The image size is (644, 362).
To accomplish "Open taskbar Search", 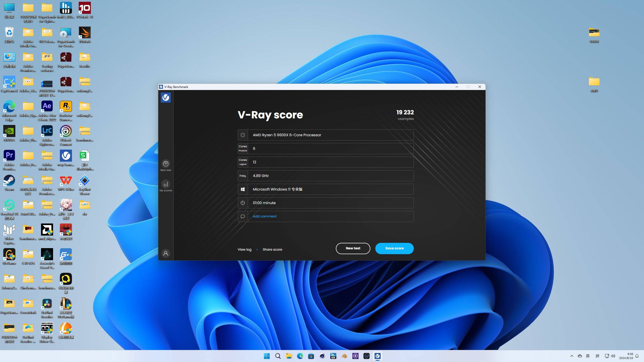I will (x=278, y=356).
